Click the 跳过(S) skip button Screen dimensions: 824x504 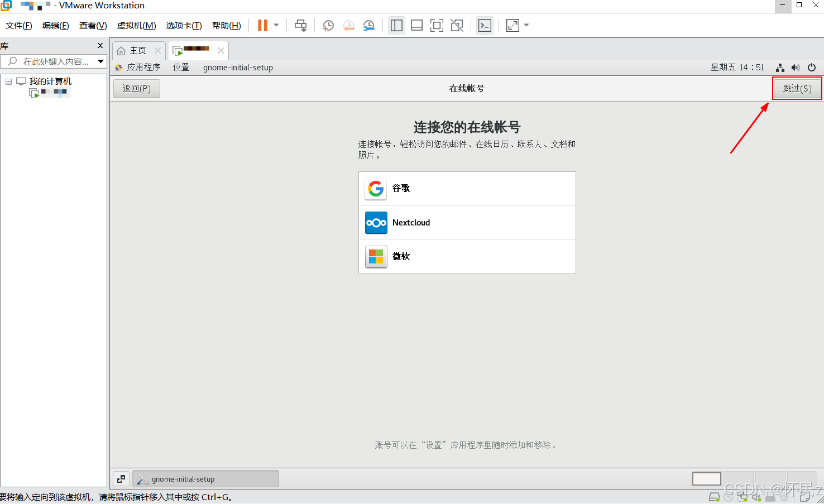[x=797, y=89]
